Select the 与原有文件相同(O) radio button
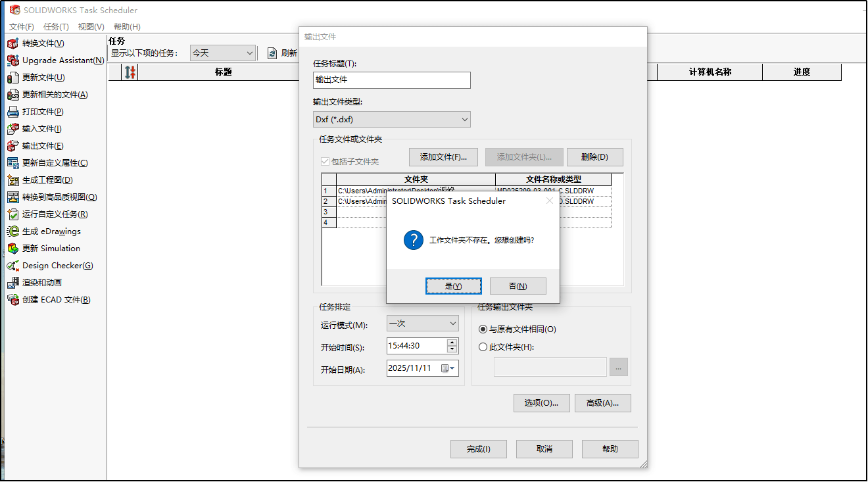The width and height of the screenshot is (868, 482). tap(483, 329)
